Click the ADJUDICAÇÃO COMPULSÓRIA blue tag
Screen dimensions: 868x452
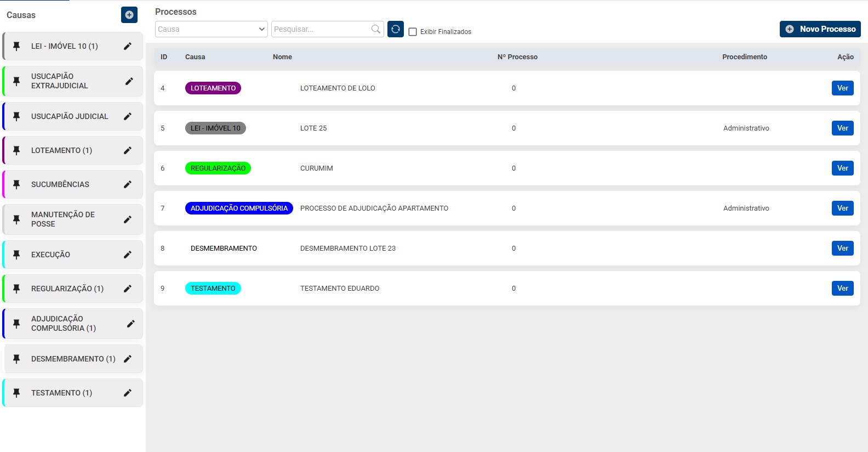click(239, 208)
